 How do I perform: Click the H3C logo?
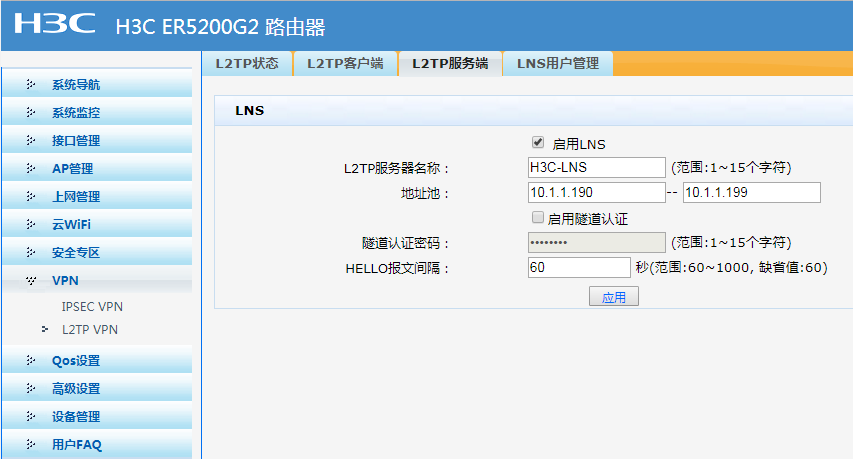point(55,24)
